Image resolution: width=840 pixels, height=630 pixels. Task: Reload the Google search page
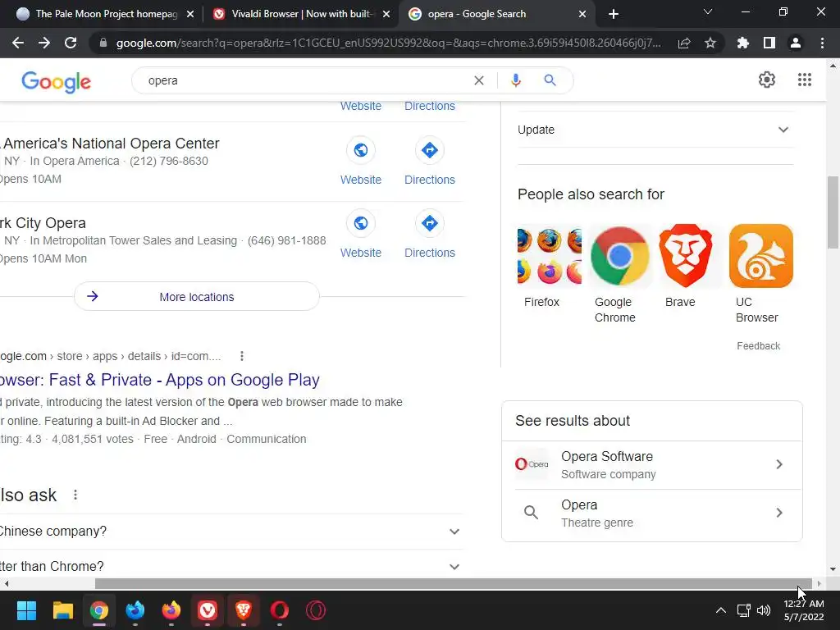tap(71, 43)
